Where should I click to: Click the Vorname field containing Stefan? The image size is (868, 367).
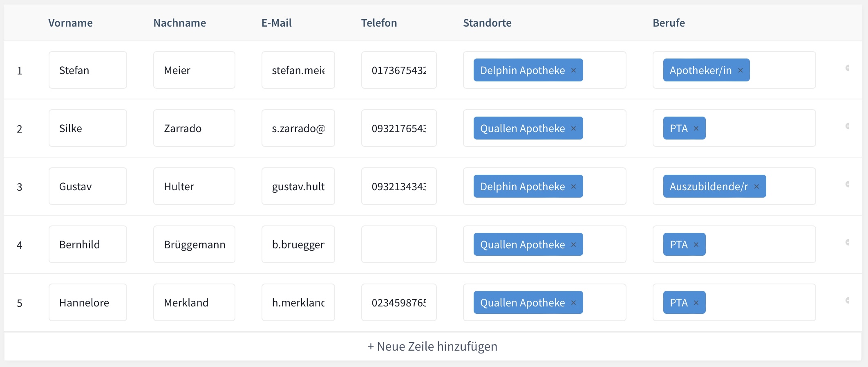pyautogui.click(x=87, y=70)
